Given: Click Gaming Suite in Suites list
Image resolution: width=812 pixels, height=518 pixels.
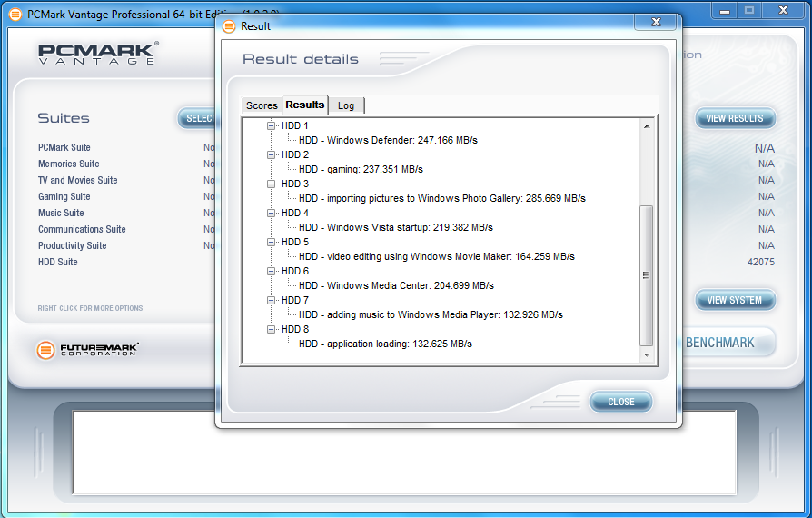Looking at the screenshot, I should coord(64,197).
